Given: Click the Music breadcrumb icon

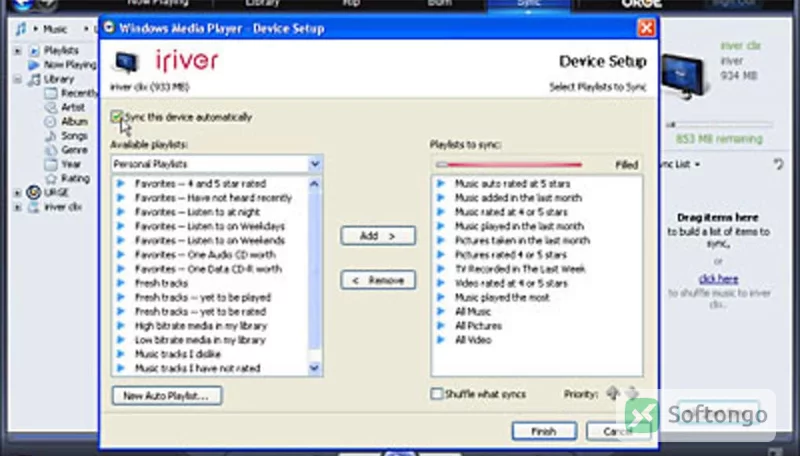Looking at the screenshot, I should [x=21, y=29].
